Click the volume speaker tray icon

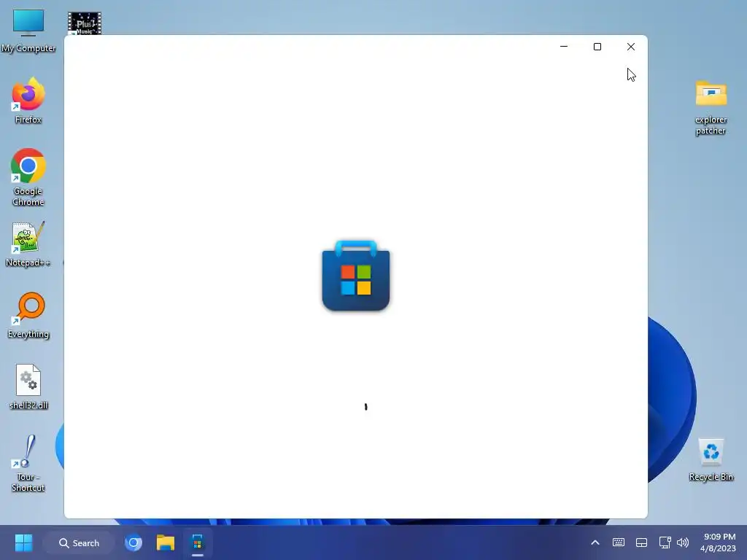(683, 542)
